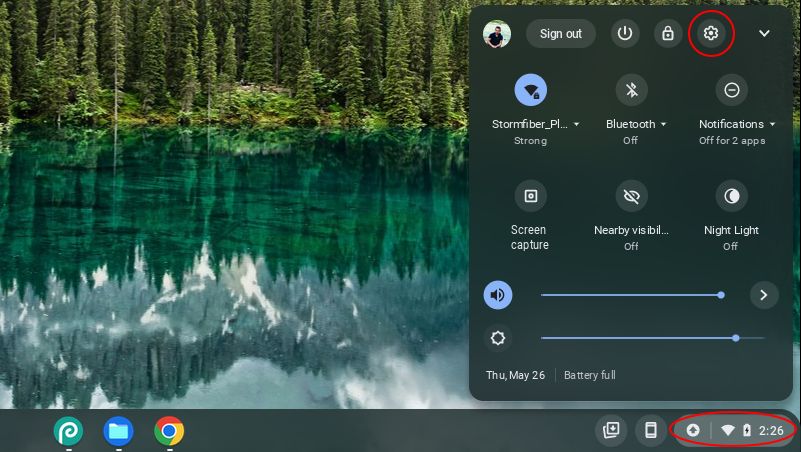Open the app with the P icon on the shelf
The height and width of the screenshot is (452, 801).
click(68, 431)
